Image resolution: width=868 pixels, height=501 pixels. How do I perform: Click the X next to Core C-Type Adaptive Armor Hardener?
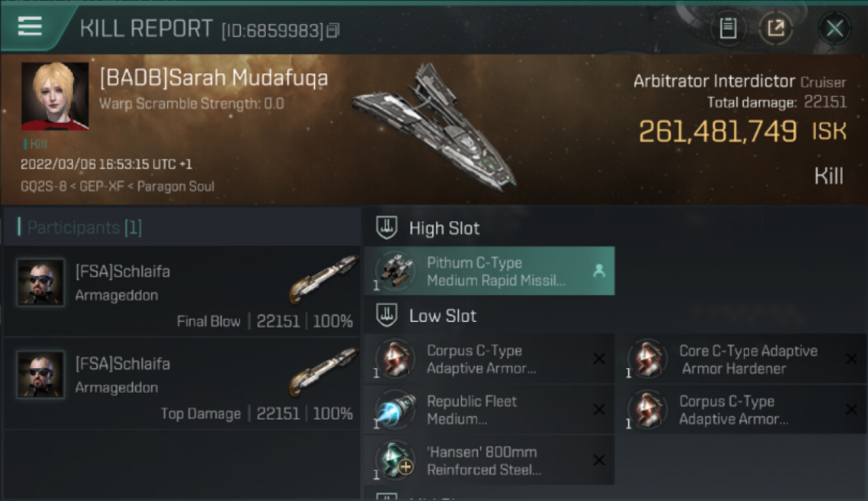tap(851, 359)
